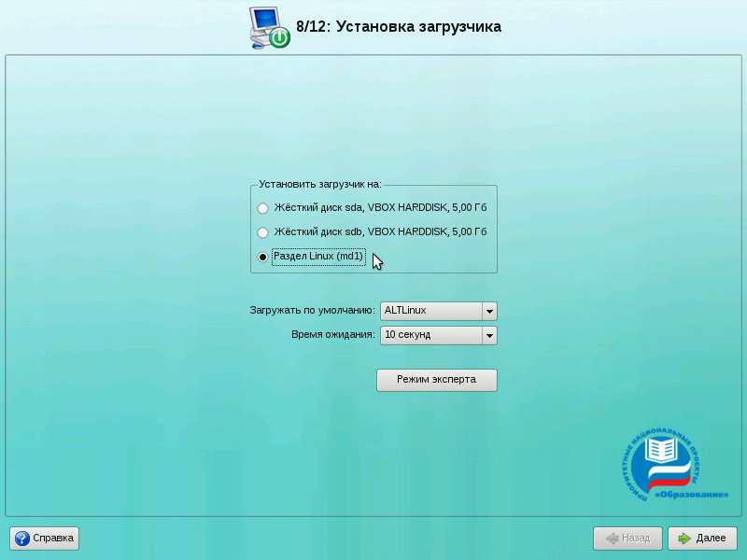The width and height of the screenshot is (747, 560).
Task: Click the Время ожидания label
Action: (333, 335)
